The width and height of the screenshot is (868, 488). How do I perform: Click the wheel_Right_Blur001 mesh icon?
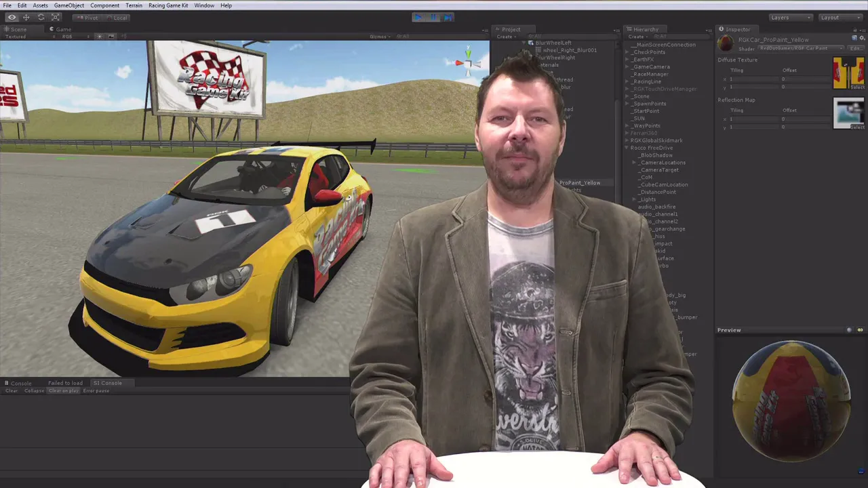(x=538, y=50)
